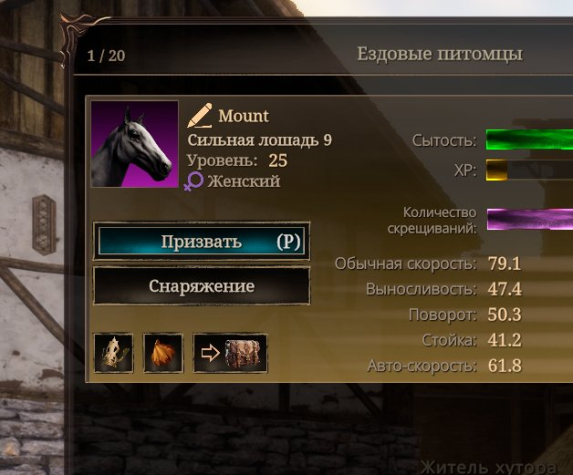This screenshot has width=573, height=475.
Task: Click the Обычная скорость value 79.1
Action: [x=504, y=263]
